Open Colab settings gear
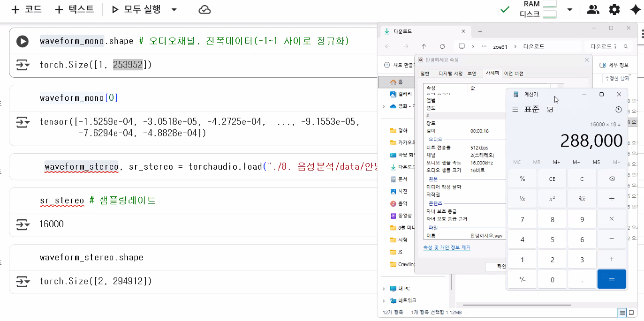644x321 pixels. click(614, 10)
